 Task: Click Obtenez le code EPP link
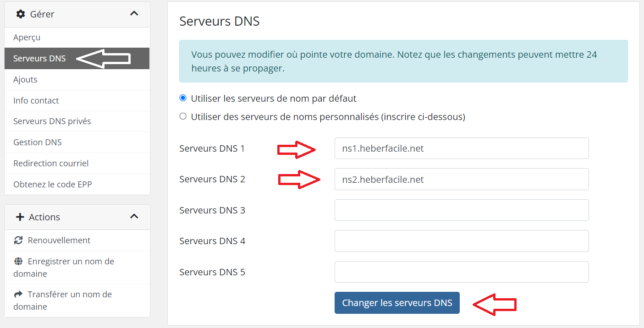53,185
